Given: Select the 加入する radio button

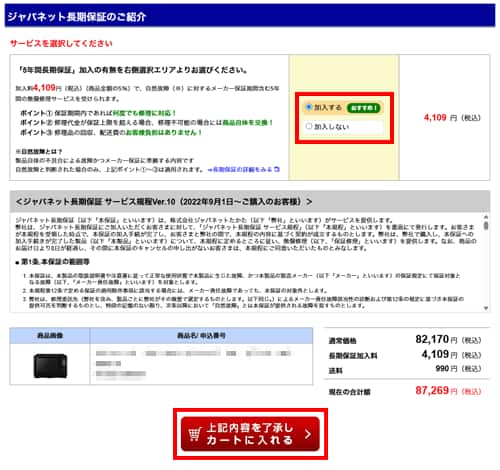Looking at the screenshot, I should click(x=309, y=107).
